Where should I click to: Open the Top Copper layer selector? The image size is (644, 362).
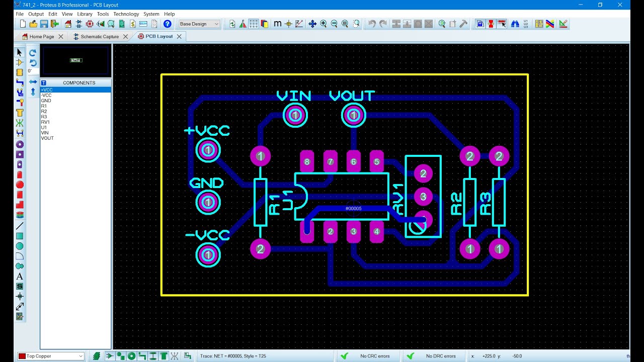[51, 356]
